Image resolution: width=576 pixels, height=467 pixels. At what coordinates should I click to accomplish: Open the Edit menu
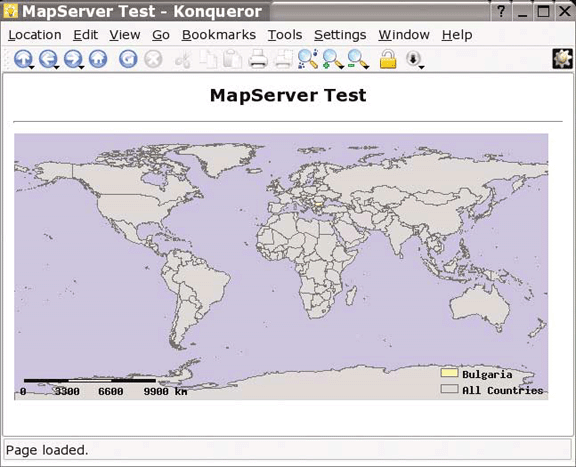86,35
